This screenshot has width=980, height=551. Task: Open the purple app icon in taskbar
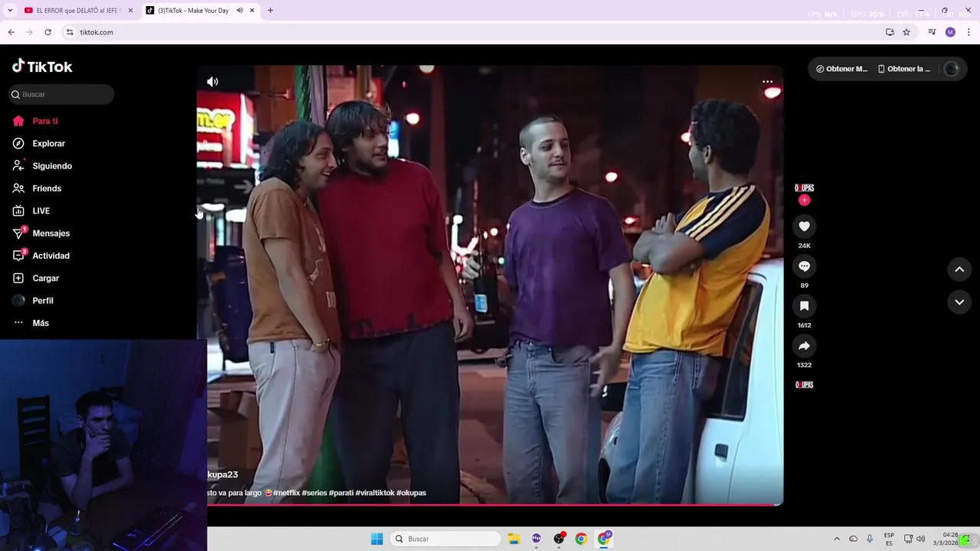point(536,539)
